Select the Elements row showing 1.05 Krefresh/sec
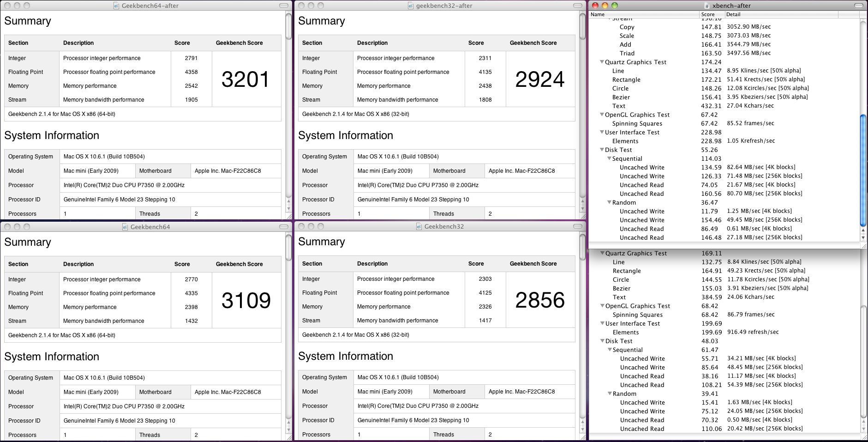 pyautogui.click(x=724, y=141)
